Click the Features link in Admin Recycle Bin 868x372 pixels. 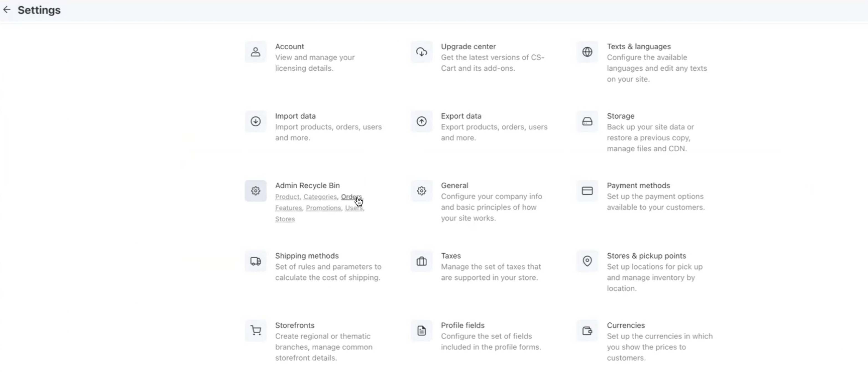(288, 208)
